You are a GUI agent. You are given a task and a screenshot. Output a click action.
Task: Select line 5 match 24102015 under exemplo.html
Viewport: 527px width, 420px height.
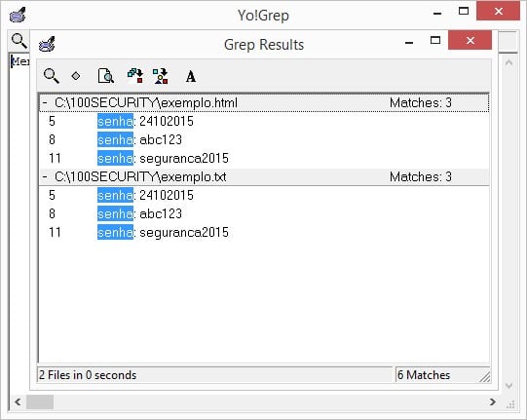point(264,121)
